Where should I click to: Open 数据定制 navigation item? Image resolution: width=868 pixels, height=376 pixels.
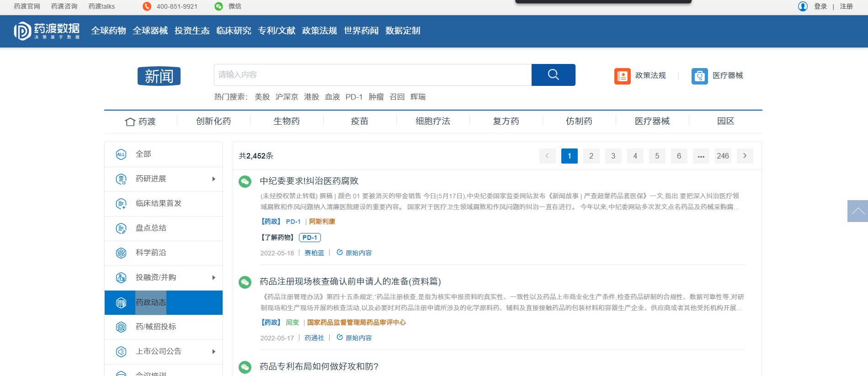(x=403, y=31)
